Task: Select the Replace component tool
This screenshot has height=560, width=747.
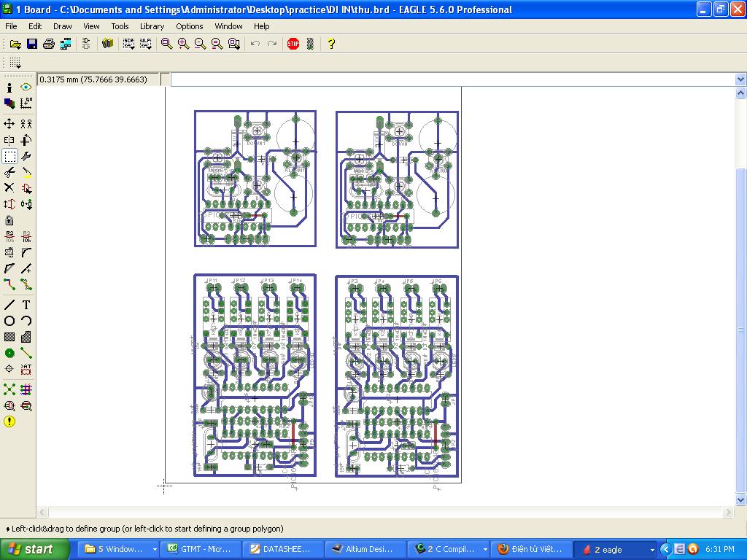Action: (x=26, y=204)
